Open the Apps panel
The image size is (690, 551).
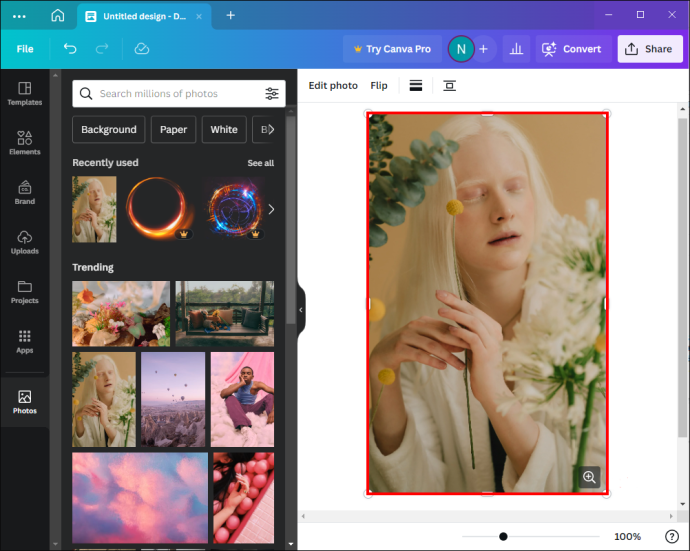point(25,342)
